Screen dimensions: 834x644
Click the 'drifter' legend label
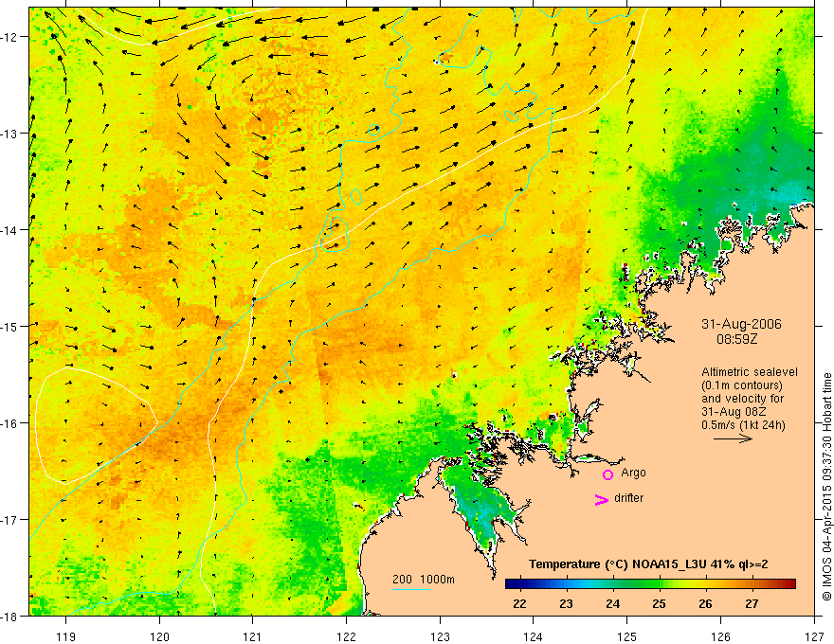tap(628, 498)
